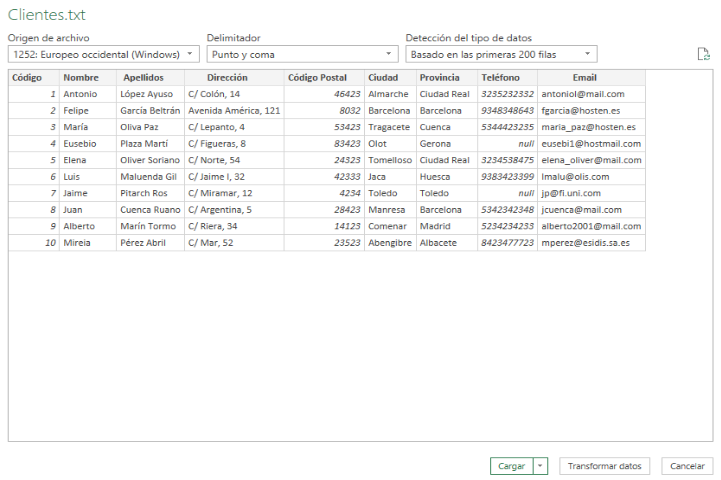The width and height of the screenshot is (721, 480).
Task: Open the Origen de archivo dropdown
Action: [104, 54]
